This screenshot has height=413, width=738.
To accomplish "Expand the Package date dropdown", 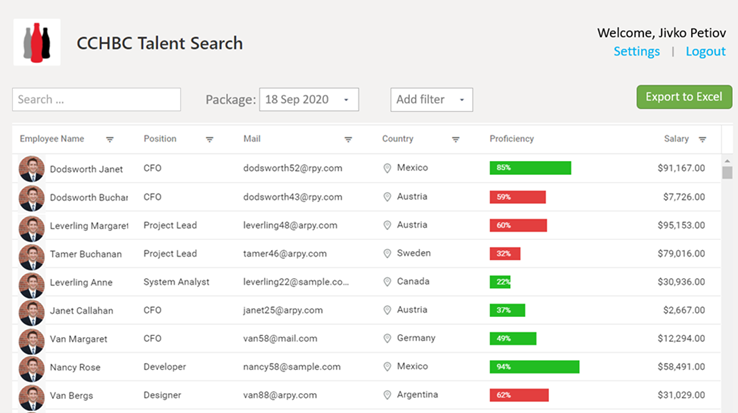I will (309, 99).
